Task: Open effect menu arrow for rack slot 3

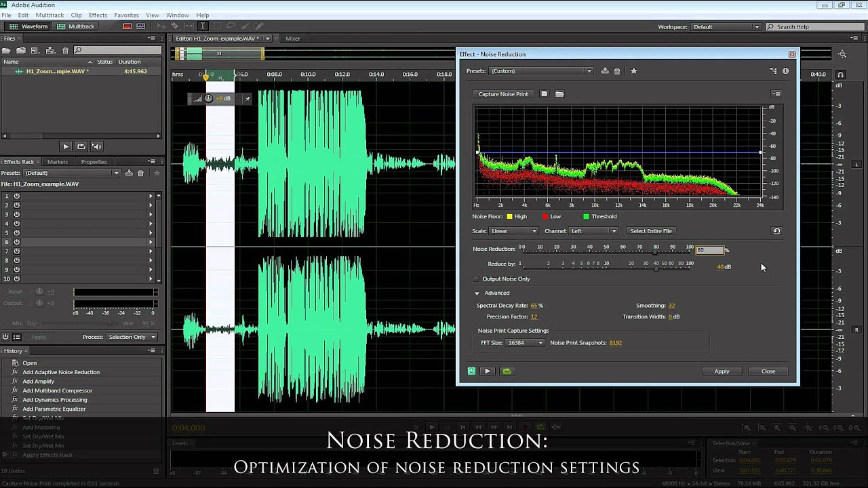Action: (x=151, y=214)
